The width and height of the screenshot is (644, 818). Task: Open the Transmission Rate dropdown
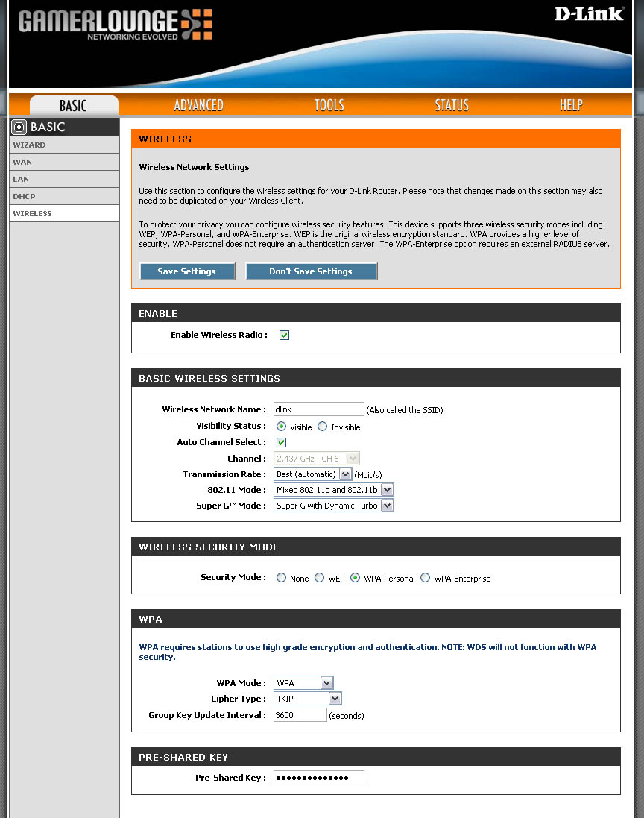tap(313, 474)
